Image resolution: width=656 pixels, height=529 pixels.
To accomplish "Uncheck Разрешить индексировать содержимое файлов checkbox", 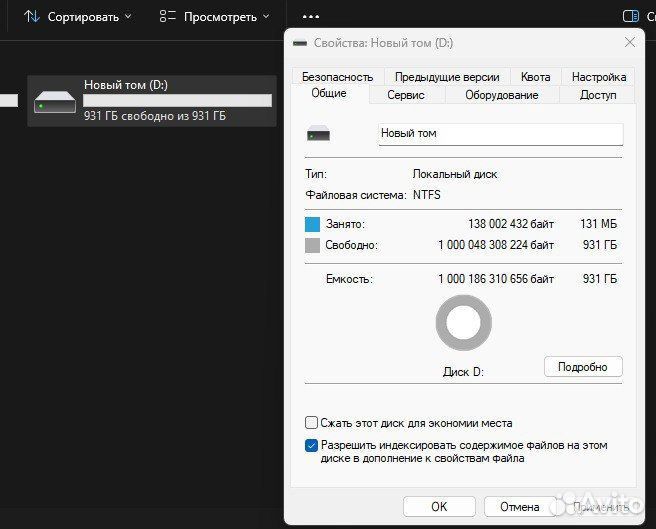I will point(312,446).
